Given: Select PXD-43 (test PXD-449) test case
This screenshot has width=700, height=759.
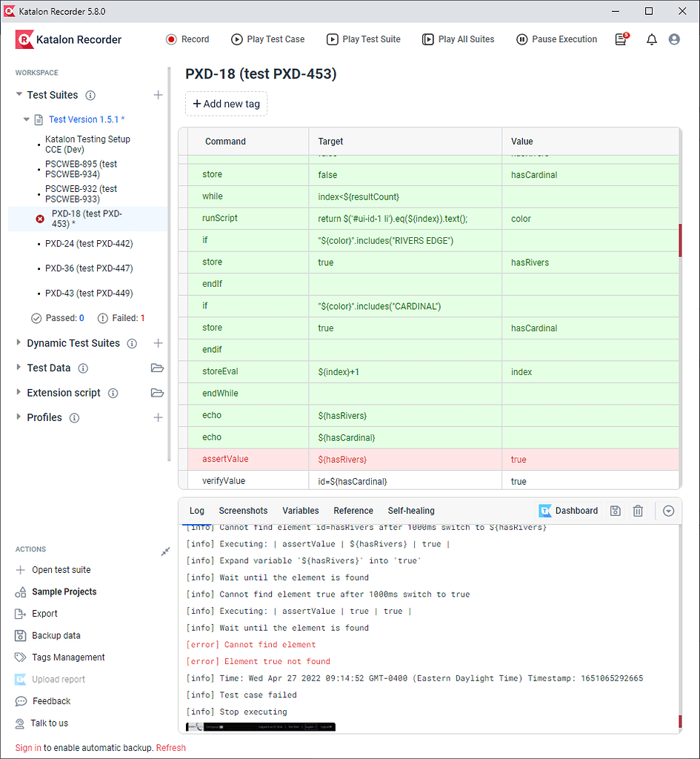Looking at the screenshot, I should (89, 293).
